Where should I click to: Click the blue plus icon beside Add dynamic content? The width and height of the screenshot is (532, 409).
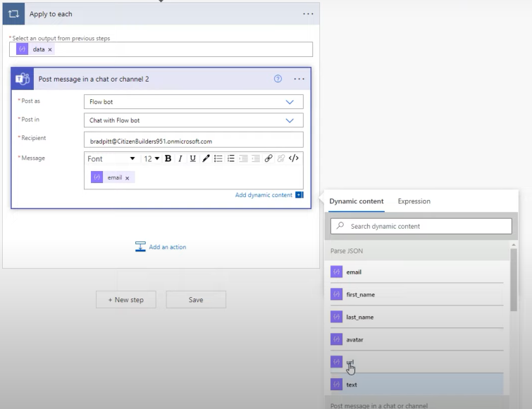tap(299, 195)
